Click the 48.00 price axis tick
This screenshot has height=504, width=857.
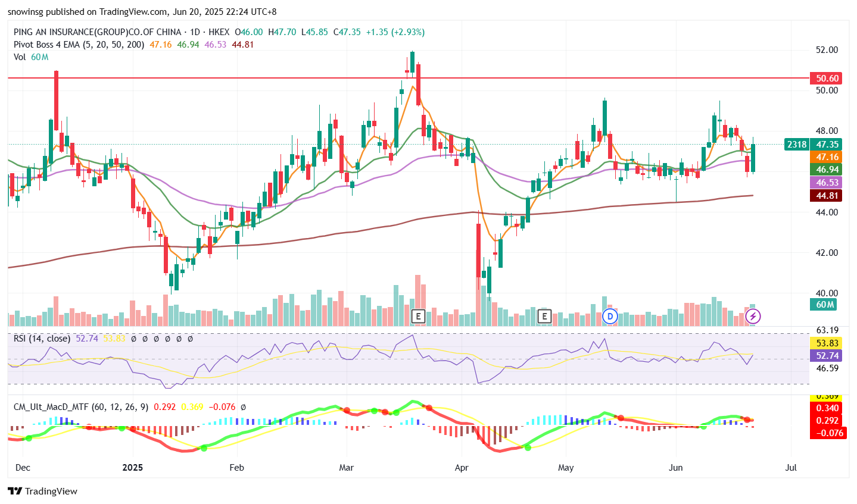pyautogui.click(x=827, y=131)
